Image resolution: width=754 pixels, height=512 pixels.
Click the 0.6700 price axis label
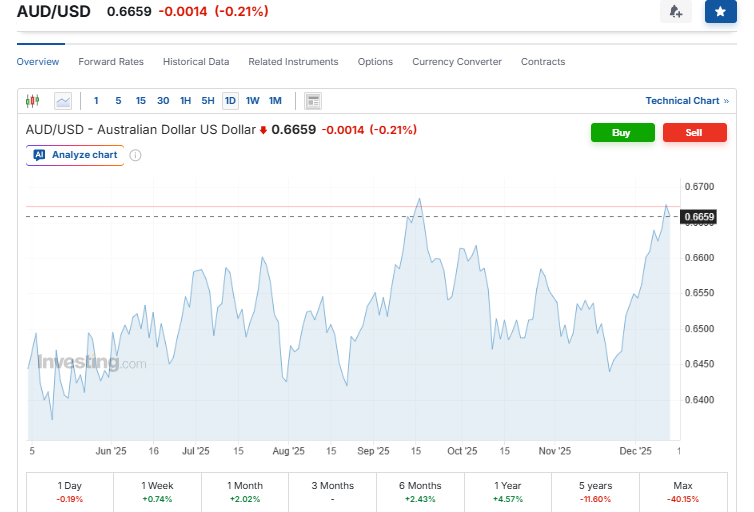point(699,187)
